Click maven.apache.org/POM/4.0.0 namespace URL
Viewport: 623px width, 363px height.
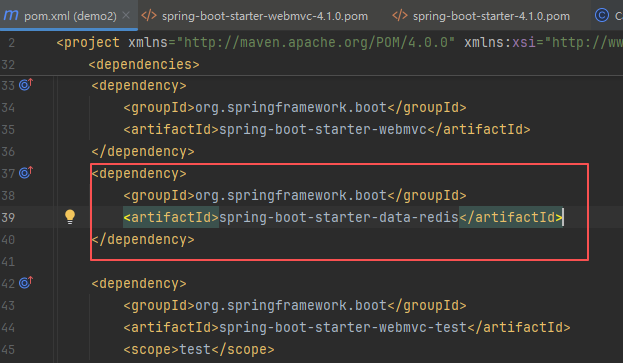[315, 42]
